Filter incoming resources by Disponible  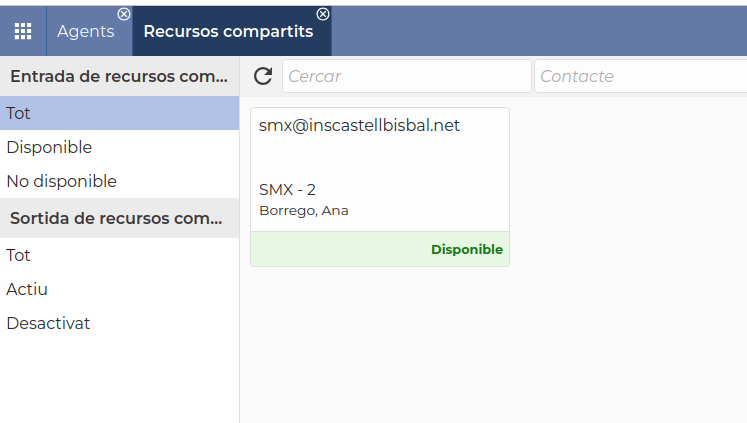(49, 147)
